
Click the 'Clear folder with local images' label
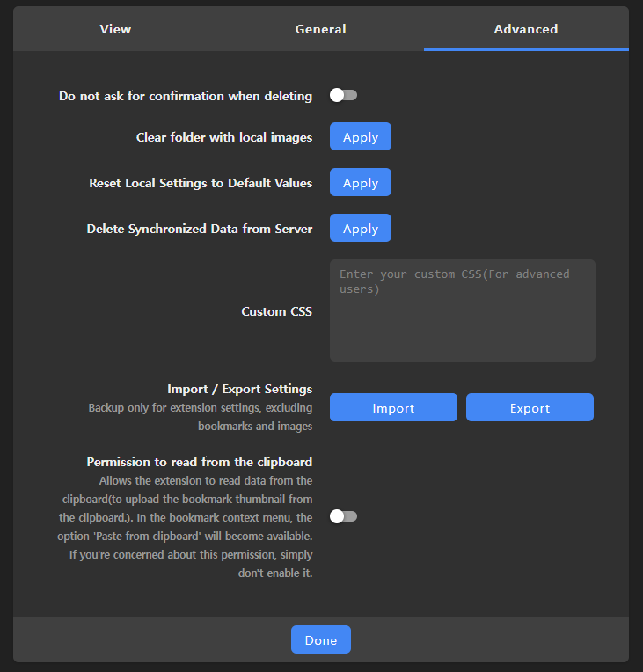click(224, 137)
